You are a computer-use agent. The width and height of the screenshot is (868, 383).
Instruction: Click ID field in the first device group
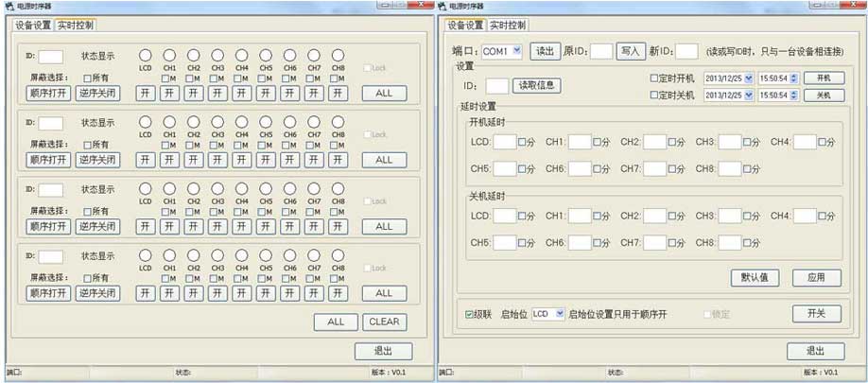(50, 57)
